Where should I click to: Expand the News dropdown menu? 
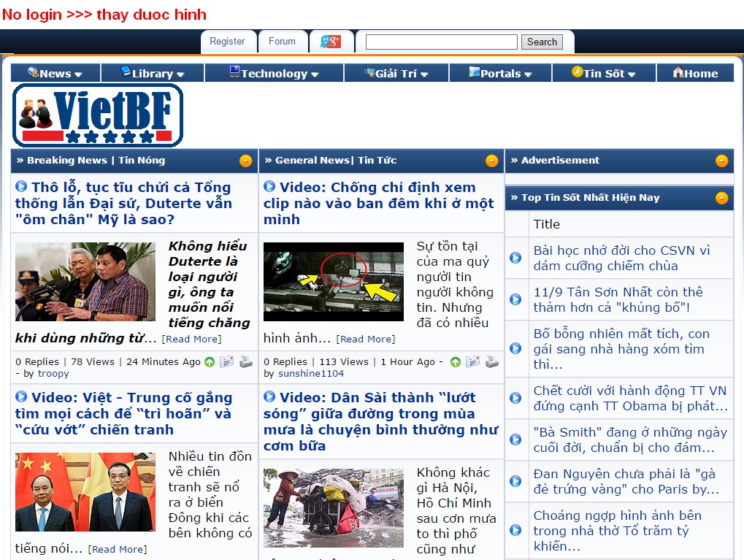[x=55, y=73]
